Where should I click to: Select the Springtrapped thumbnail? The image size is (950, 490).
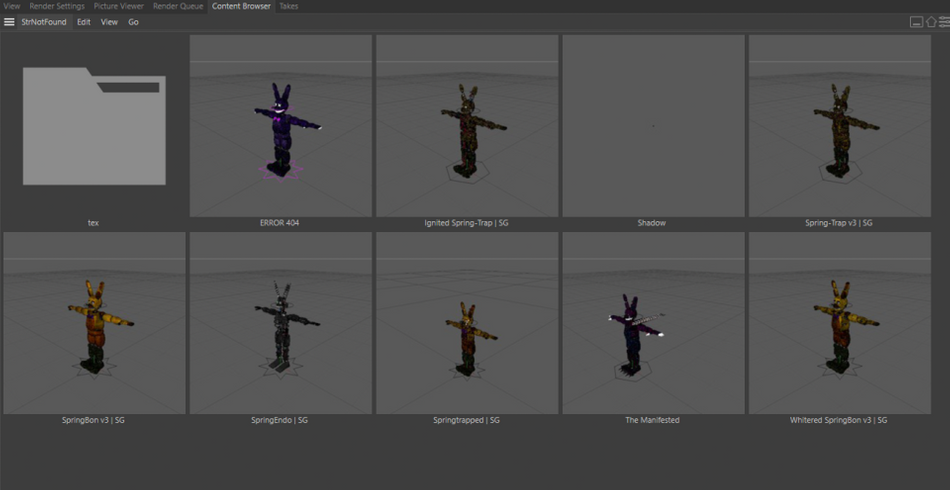click(467, 323)
